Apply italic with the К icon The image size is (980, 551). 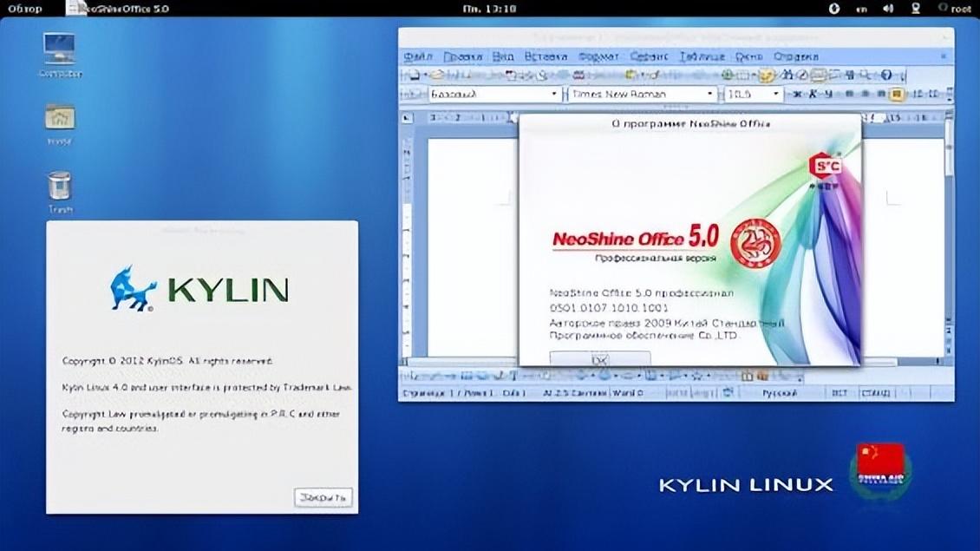coord(813,94)
